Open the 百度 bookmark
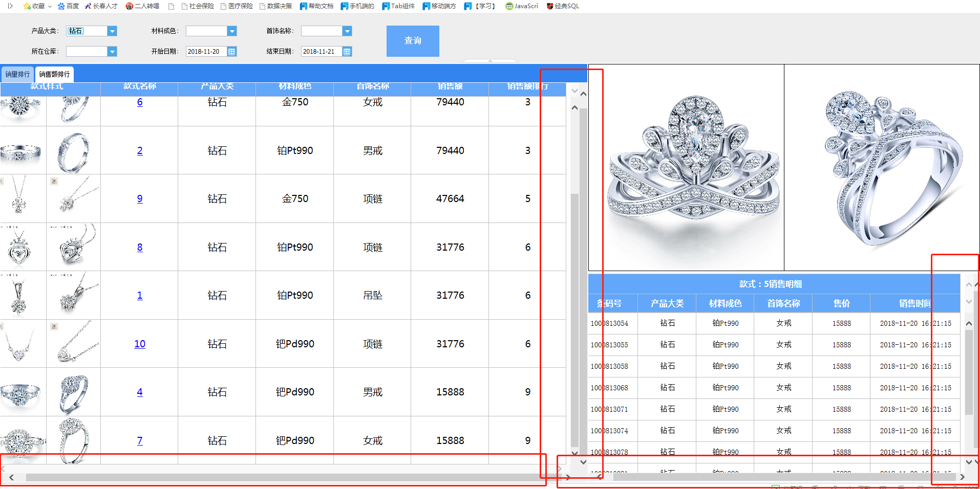Screen dimensions: 980x489 (x=69, y=6)
